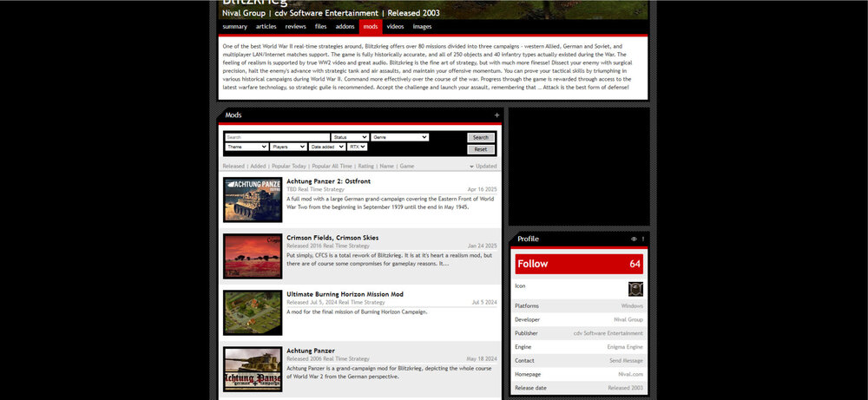The width and height of the screenshot is (868, 400).
Task: Sort mods by Game
Action: [x=407, y=166]
